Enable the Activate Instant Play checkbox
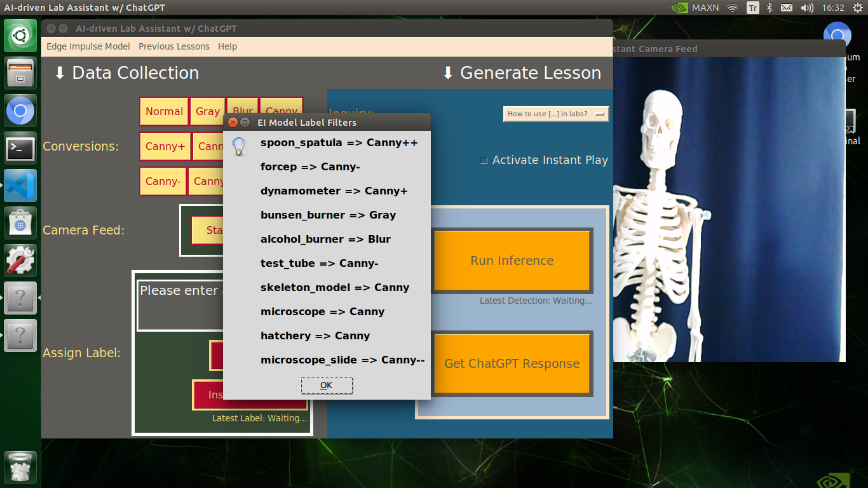The width and height of the screenshot is (868, 488). click(x=484, y=160)
